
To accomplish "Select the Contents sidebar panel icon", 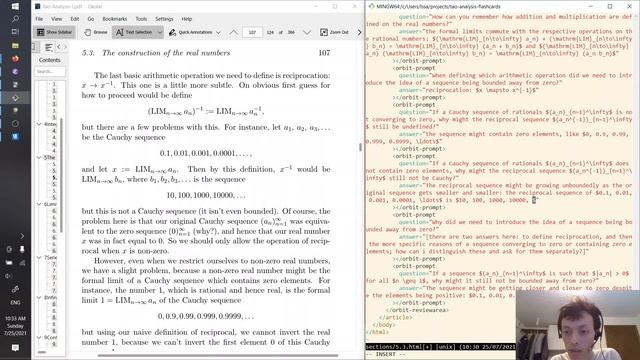I will pos(49,47).
